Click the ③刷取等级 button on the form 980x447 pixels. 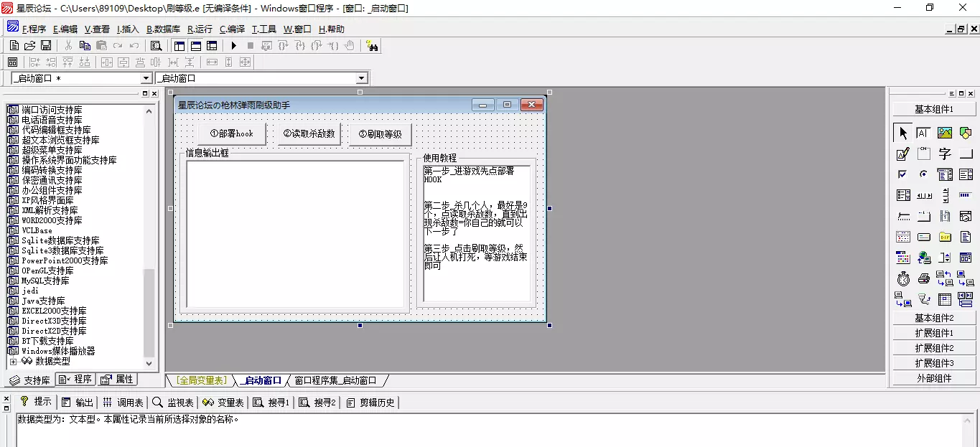[380, 134]
